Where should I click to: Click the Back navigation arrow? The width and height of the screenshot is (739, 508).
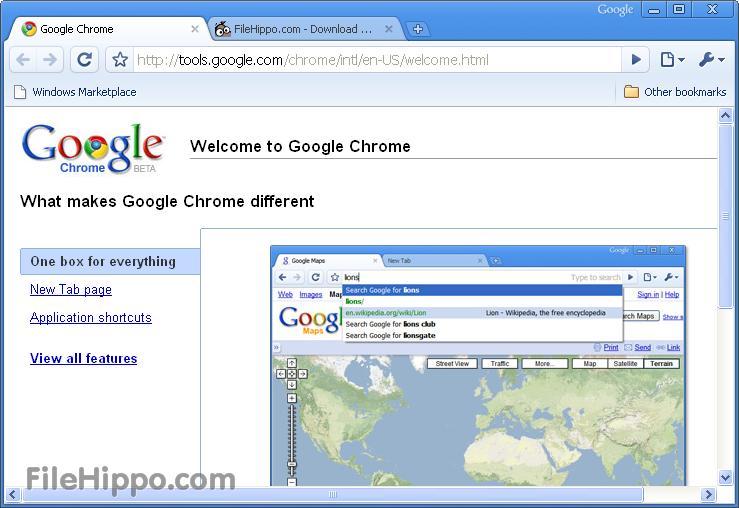[x=24, y=60]
